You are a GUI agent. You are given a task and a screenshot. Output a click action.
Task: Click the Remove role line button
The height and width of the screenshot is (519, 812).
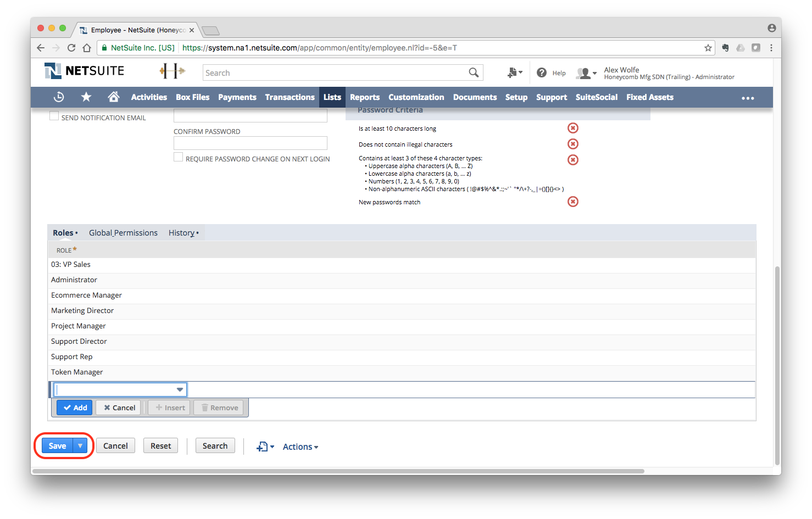[219, 408]
